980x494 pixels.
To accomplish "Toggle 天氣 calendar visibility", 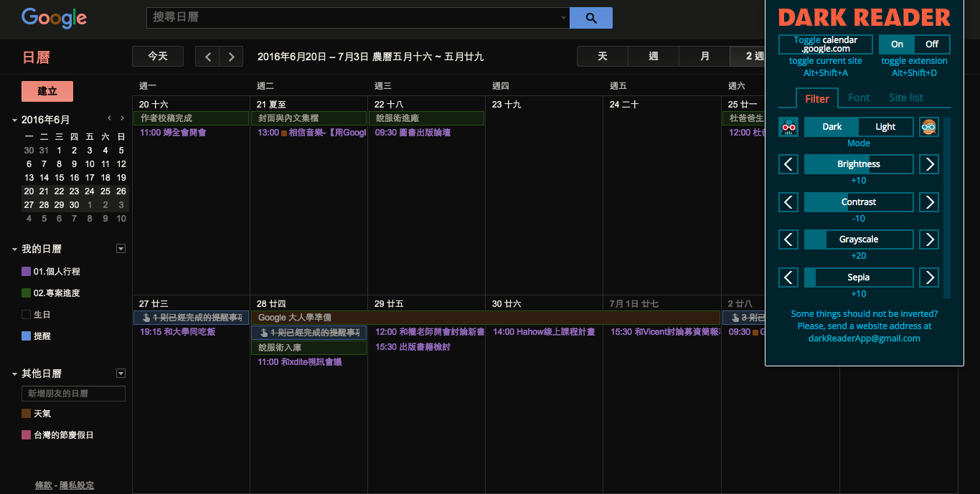I will point(26,414).
